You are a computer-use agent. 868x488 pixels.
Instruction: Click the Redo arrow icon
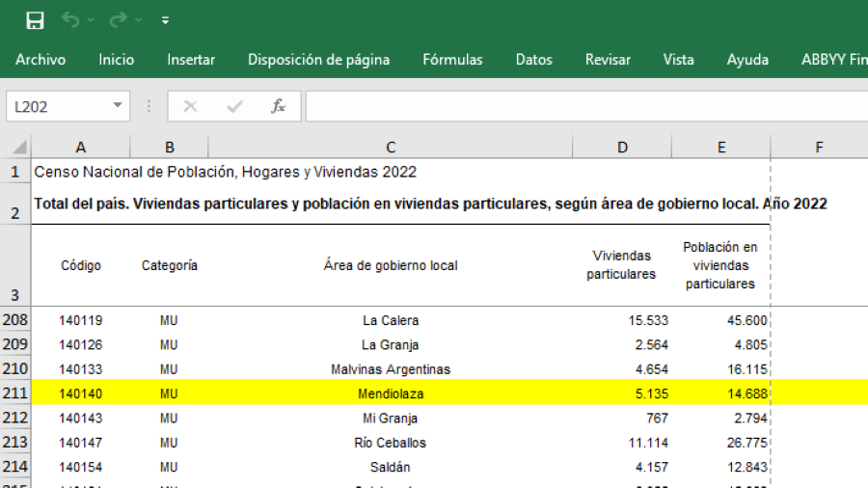[119, 20]
